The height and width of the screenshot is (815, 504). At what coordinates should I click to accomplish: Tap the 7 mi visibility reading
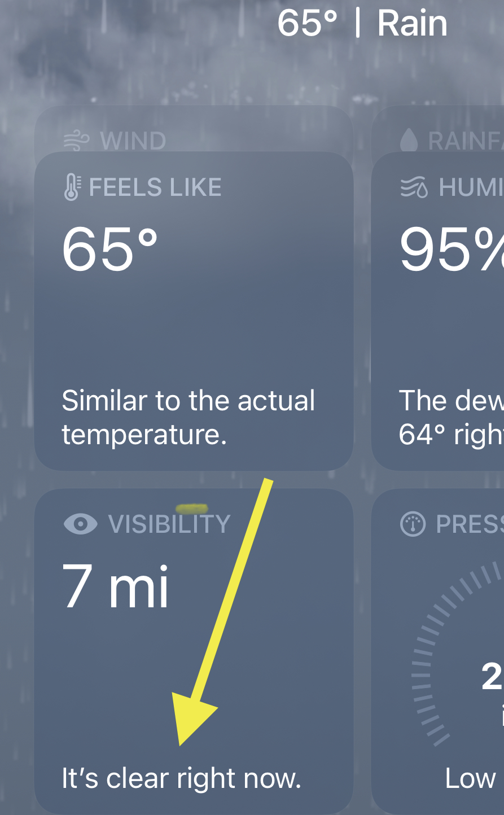[x=116, y=585]
